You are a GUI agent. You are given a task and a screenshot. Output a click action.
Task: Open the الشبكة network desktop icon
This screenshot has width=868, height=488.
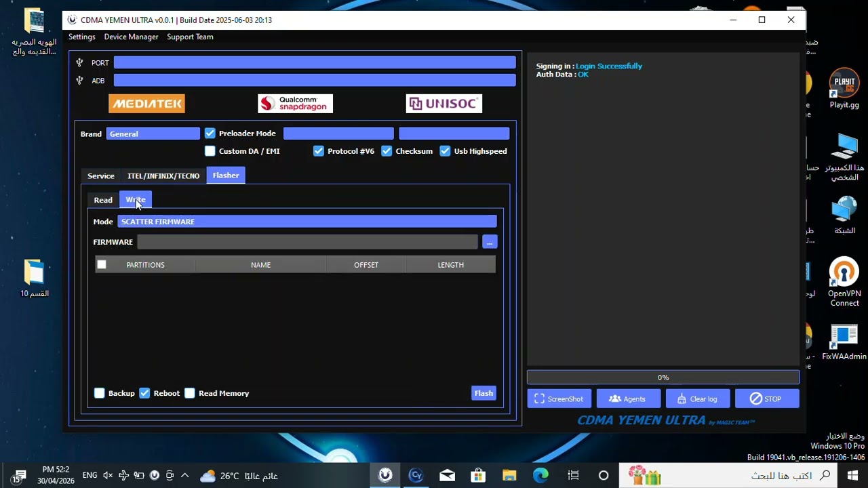(x=844, y=216)
